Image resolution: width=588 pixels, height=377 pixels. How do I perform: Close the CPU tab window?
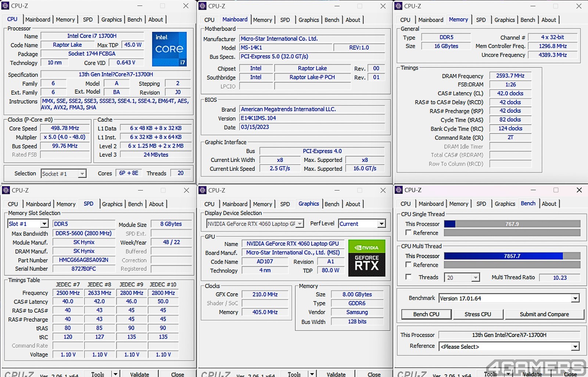[186, 6]
